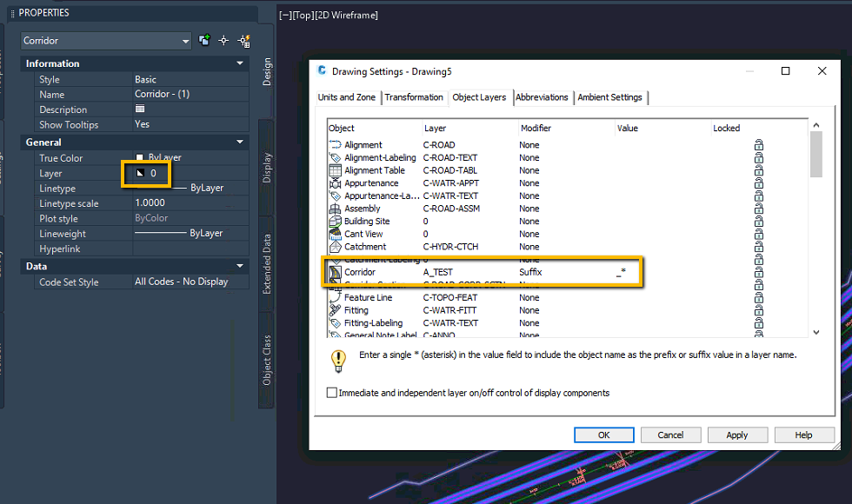The image size is (852, 504).
Task: Switch to the Transformation tab
Action: coord(414,97)
